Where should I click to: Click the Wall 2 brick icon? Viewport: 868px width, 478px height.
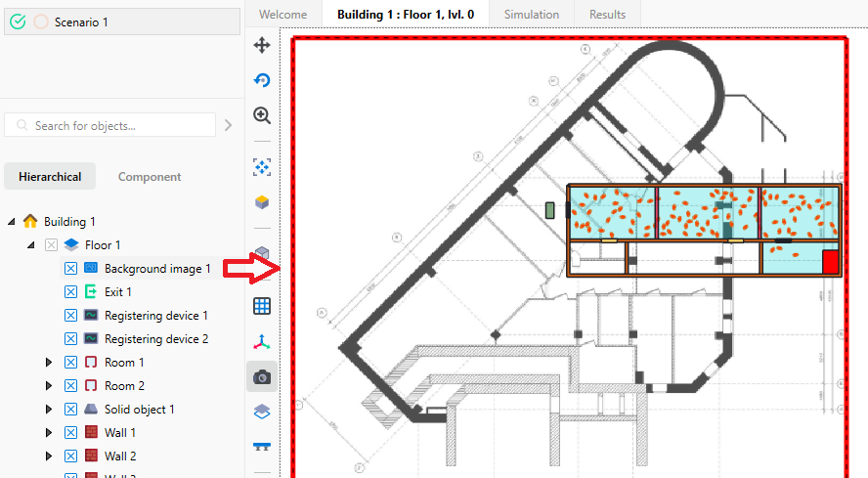click(x=91, y=456)
